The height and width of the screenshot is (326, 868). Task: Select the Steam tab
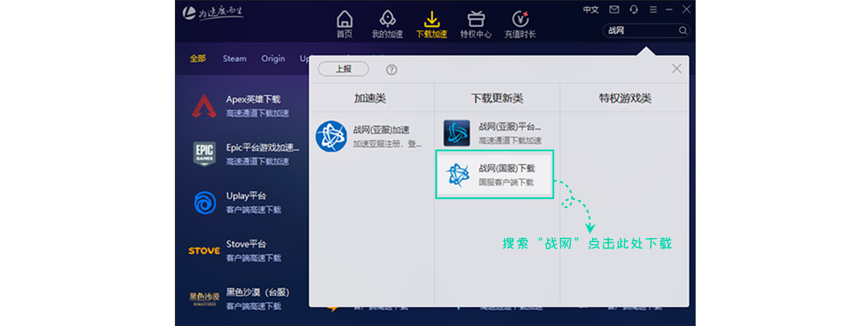pos(235,58)
